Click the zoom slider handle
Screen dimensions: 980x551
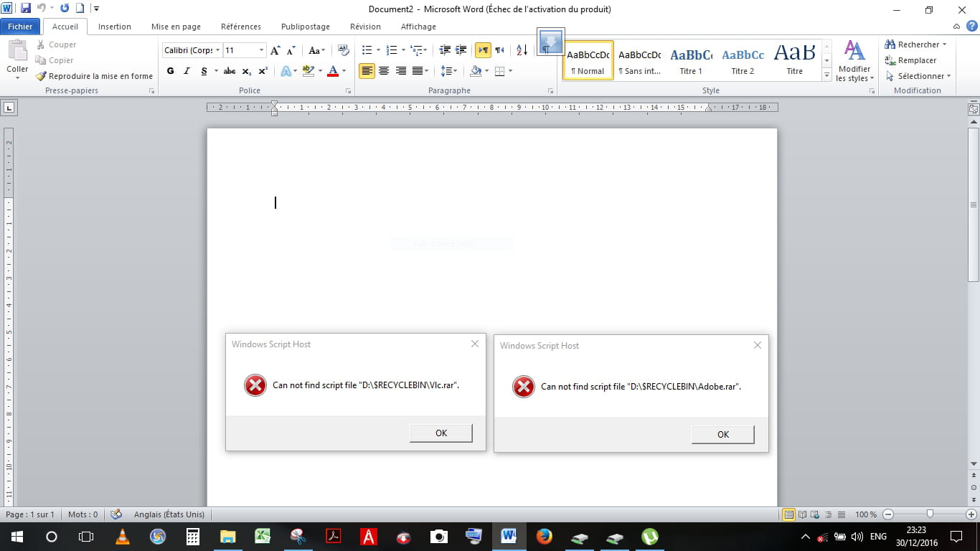[x=930, y=514]
